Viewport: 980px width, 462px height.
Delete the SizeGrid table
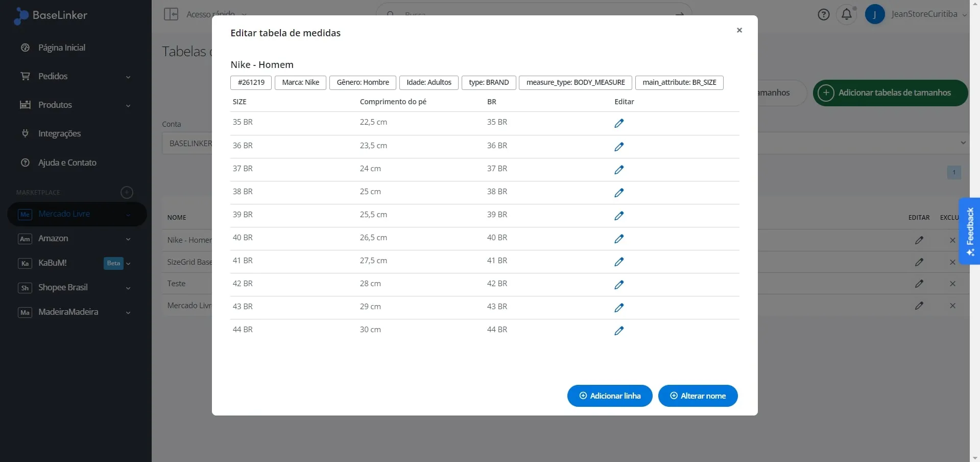click(x=952, y=262)
